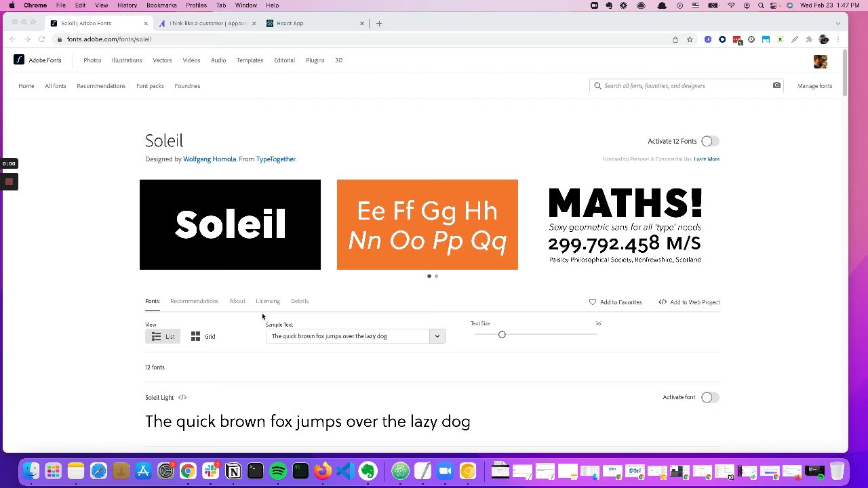Screen dimensions: 868x488
Task: Open Visual Studio Code from the Dock
Action: coord(345,470)
